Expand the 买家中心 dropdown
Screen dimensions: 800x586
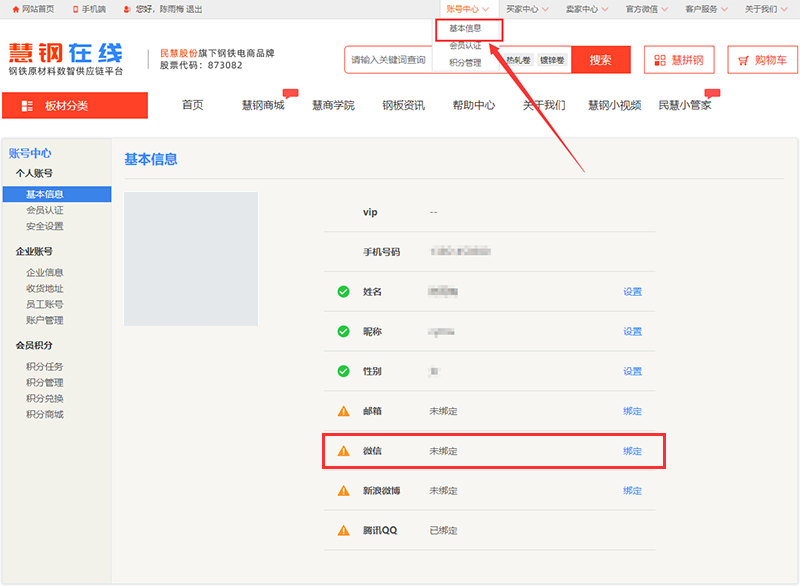(526, 9)
